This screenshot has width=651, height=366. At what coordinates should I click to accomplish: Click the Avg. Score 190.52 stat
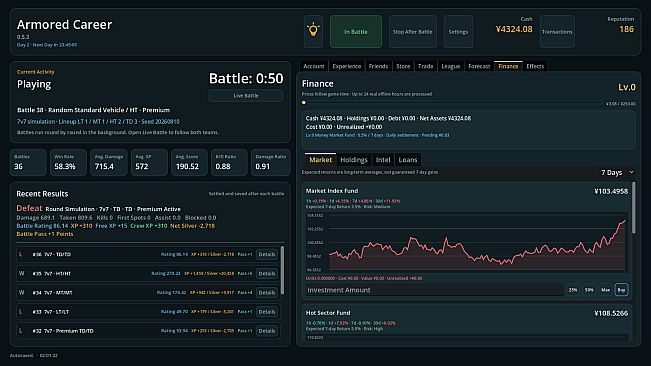point(189,162)
